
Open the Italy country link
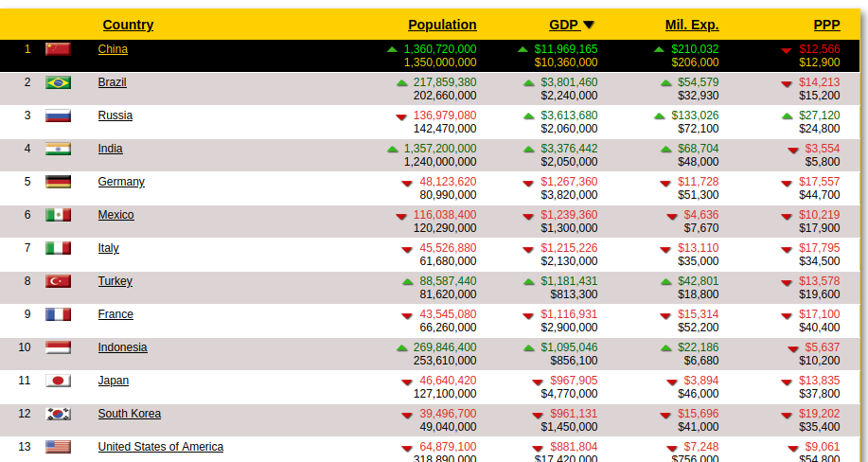click(x=108, y=248)
